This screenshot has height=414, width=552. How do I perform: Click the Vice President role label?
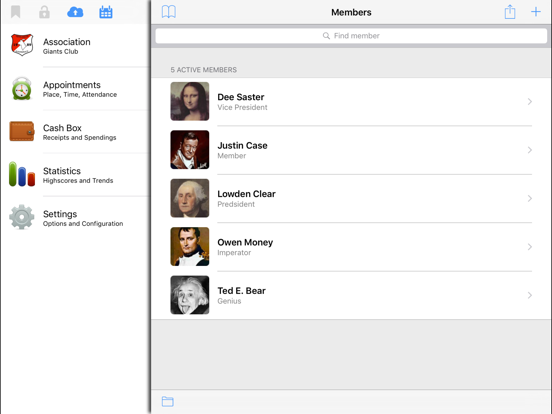click(242, 107)
